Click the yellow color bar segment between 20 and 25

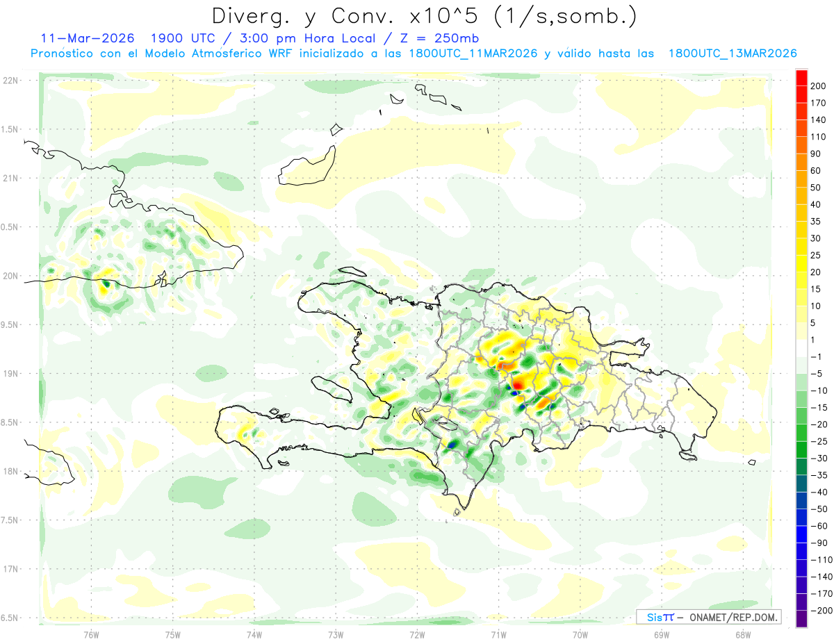click(802, 264)
